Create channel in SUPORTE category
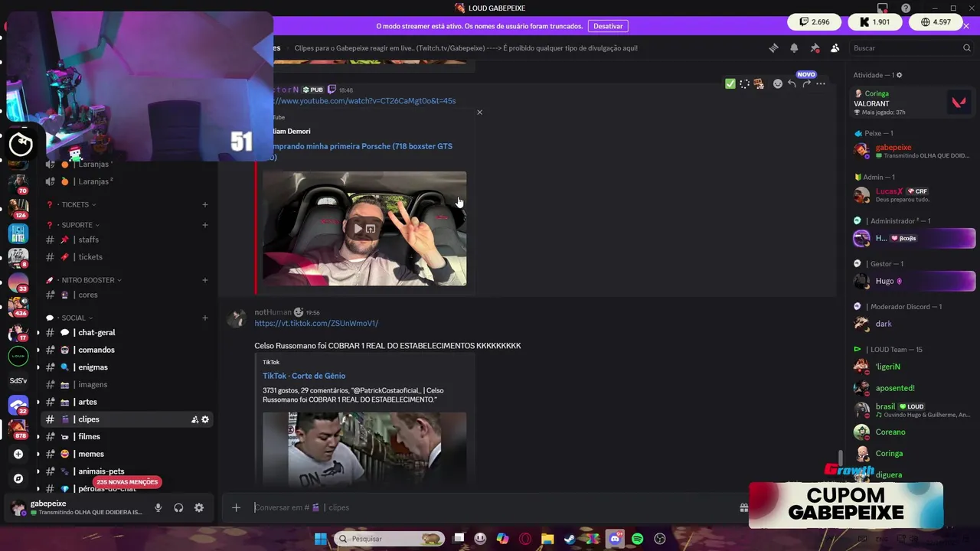 (204, 225)
